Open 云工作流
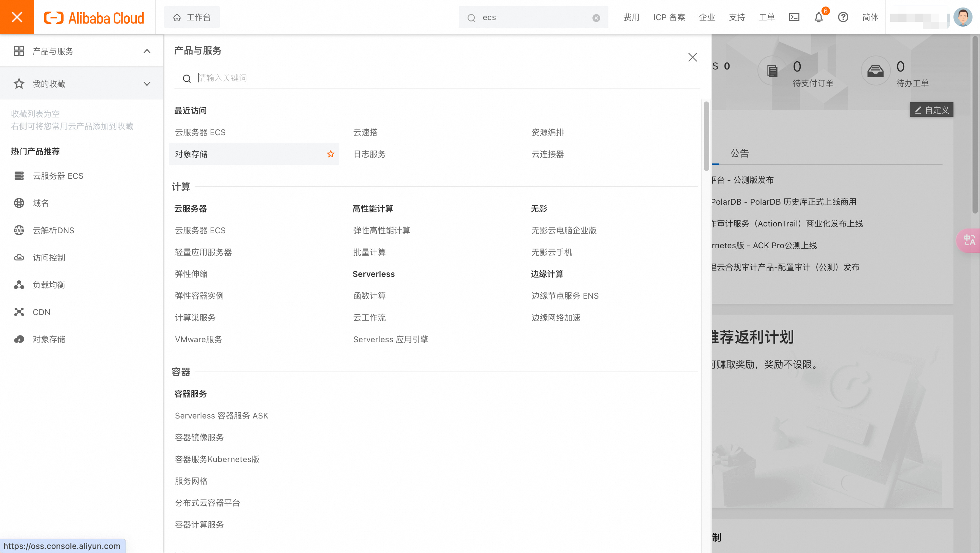The width and height of the screenshot is (980, 553). [370, 317]
